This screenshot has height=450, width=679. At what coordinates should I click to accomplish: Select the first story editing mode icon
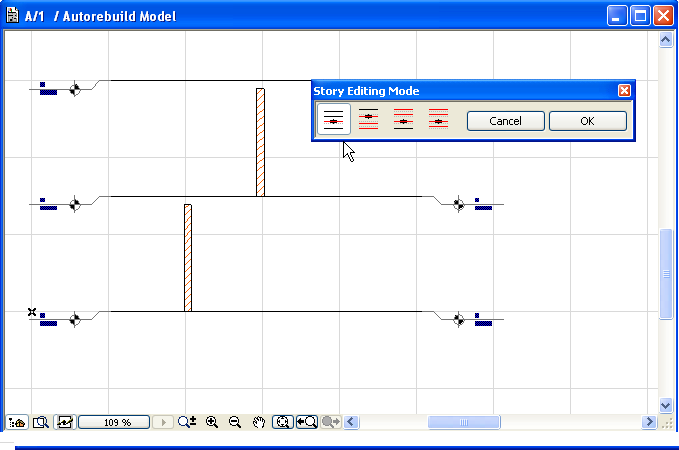334,120
